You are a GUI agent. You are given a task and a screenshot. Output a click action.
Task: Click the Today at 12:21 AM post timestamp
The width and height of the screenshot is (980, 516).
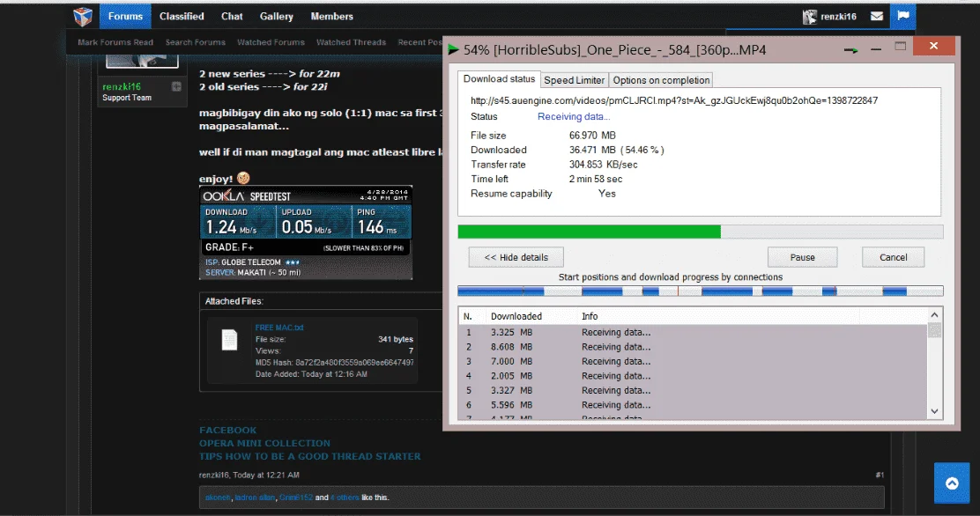[266, 475]
